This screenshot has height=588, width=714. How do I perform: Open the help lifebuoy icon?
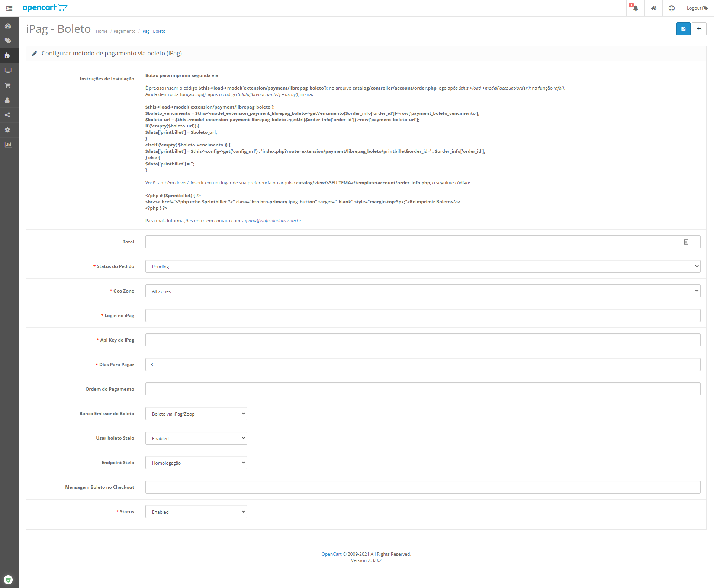click(671, 8)
